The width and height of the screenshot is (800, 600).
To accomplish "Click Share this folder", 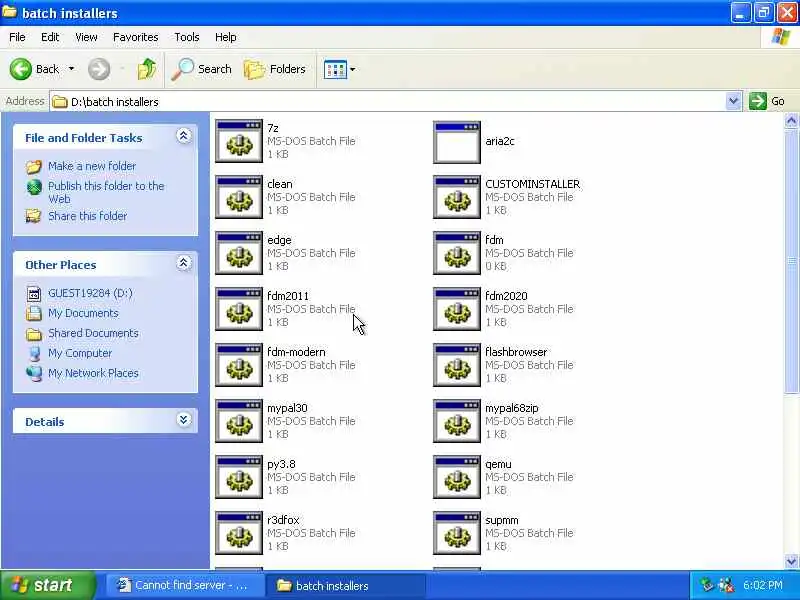I will tap(87, 216).
